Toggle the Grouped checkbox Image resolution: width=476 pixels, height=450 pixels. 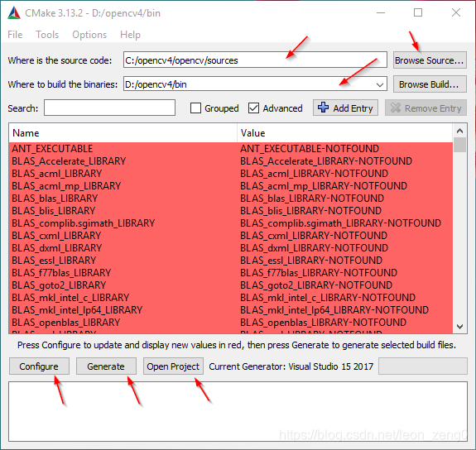pyautogui.click(x=195, y=108)
